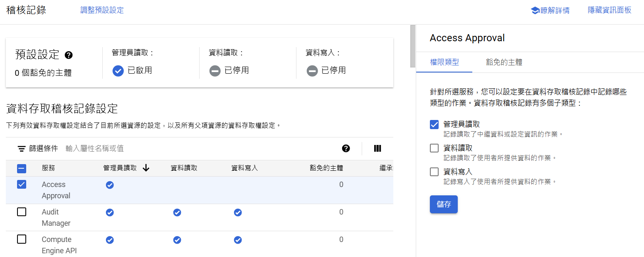The width and height of the screenshot is (644, 257).
Task: Click the 管理員讀取 enabled checkmark status icon
Action: [118, 71]
